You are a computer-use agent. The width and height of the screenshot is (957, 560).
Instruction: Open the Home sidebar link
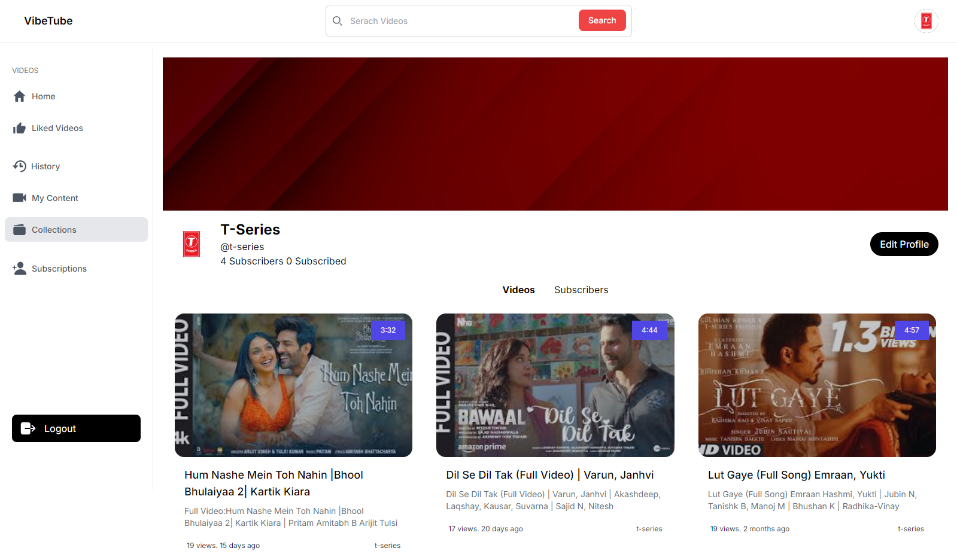76,96
